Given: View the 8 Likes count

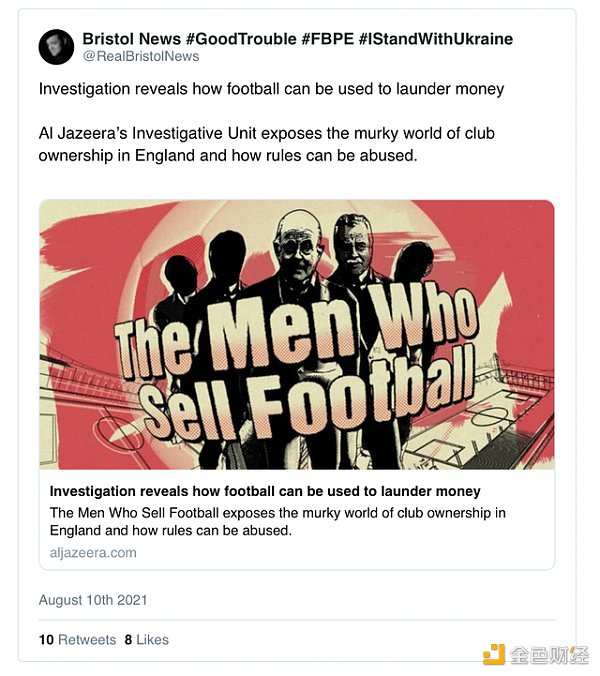Looking at the screenshot, I should point(147,639).
